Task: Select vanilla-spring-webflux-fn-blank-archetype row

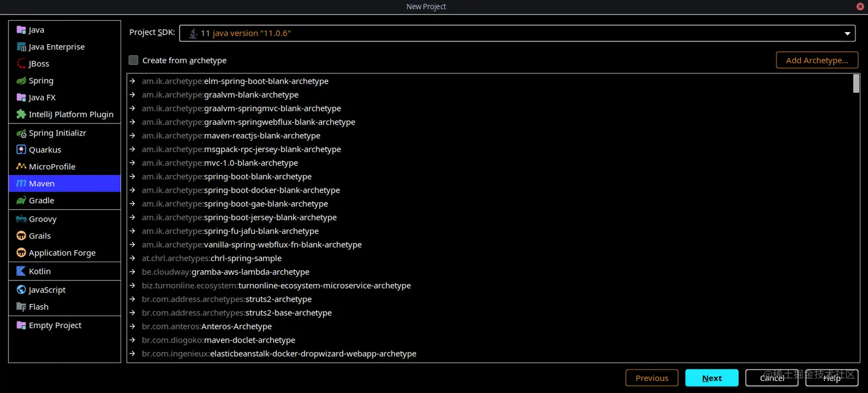Action: pos(490,245)
